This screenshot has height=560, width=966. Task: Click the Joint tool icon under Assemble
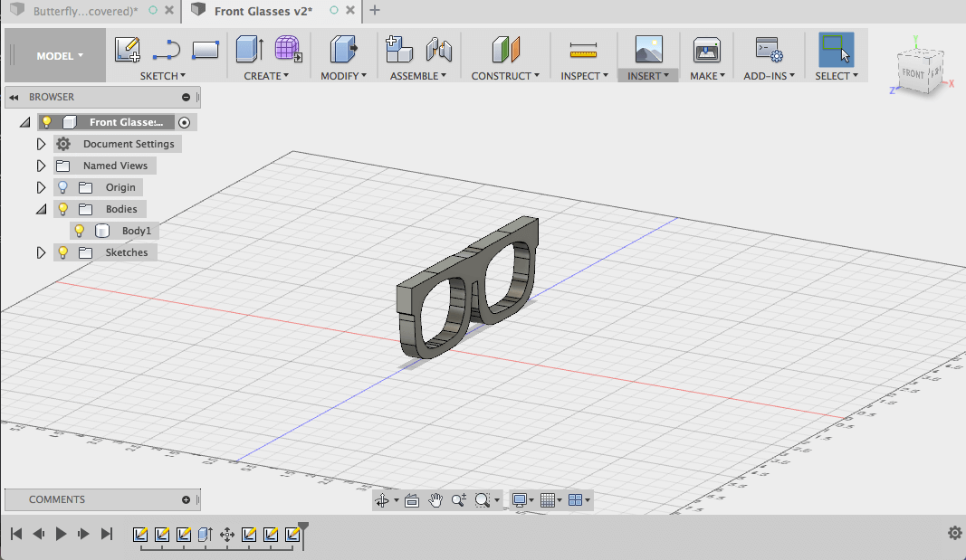point(438,50)
